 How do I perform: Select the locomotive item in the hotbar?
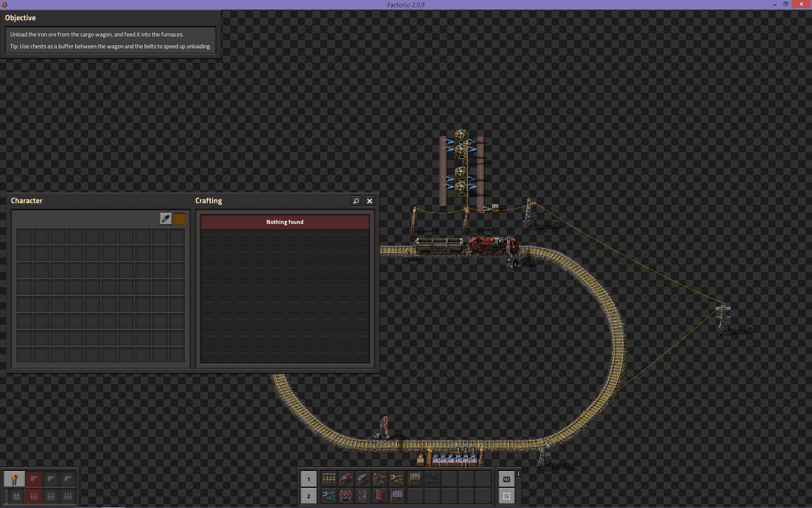tap(346, 479)
